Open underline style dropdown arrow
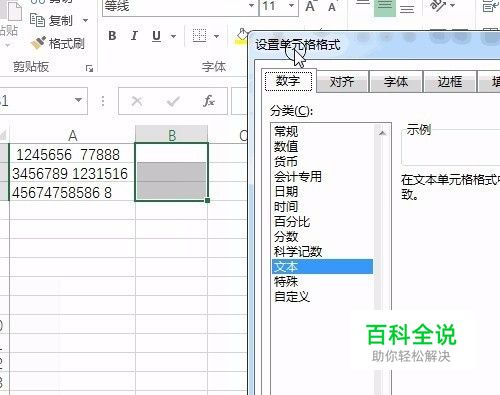The height and width of the screenshot is (395, 500). coord(173,36)
